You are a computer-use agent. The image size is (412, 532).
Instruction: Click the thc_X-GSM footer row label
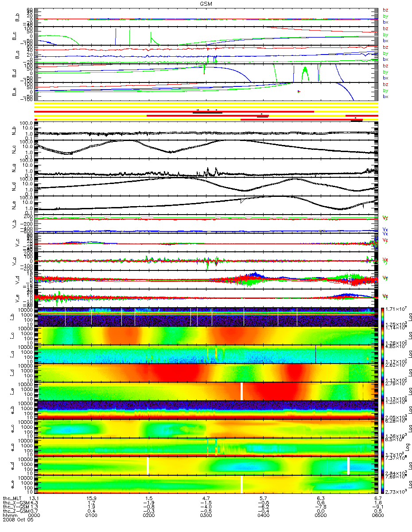click(15, 502)
